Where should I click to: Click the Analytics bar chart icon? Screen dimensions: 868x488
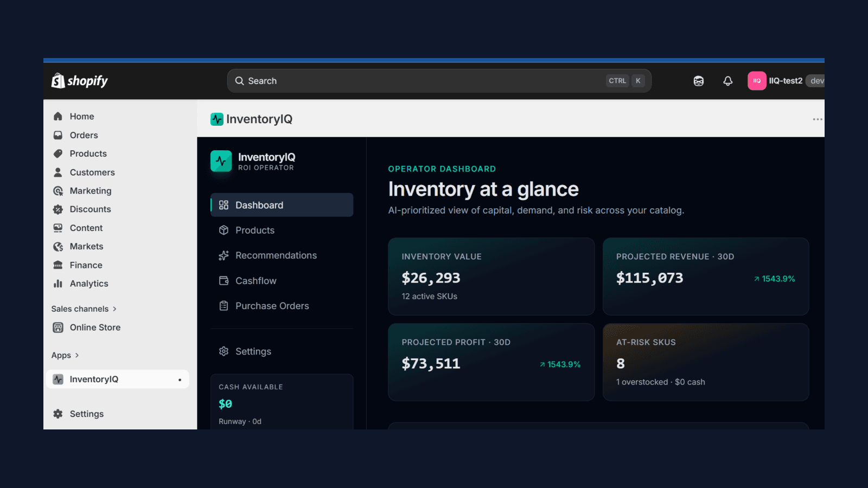(x=58, y=284)
